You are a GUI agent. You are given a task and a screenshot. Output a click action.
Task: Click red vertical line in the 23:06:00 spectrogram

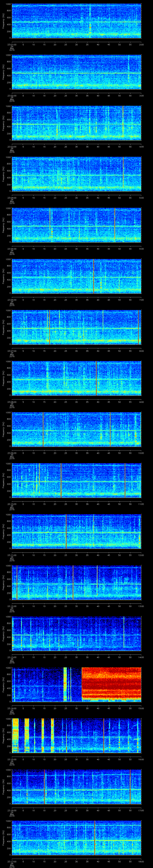tap(94, 276)
